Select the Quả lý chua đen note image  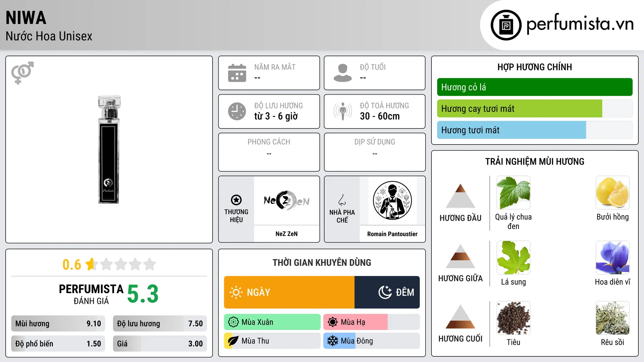(x=513, y=193)
